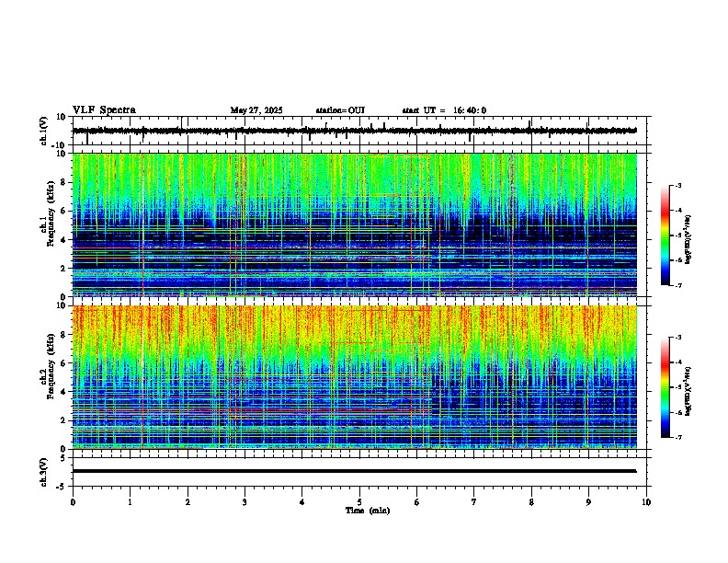The height and width of the screenshot is (563, 728).
Task: Click time axis tick label "6"
Action: [x=416, y=502]
